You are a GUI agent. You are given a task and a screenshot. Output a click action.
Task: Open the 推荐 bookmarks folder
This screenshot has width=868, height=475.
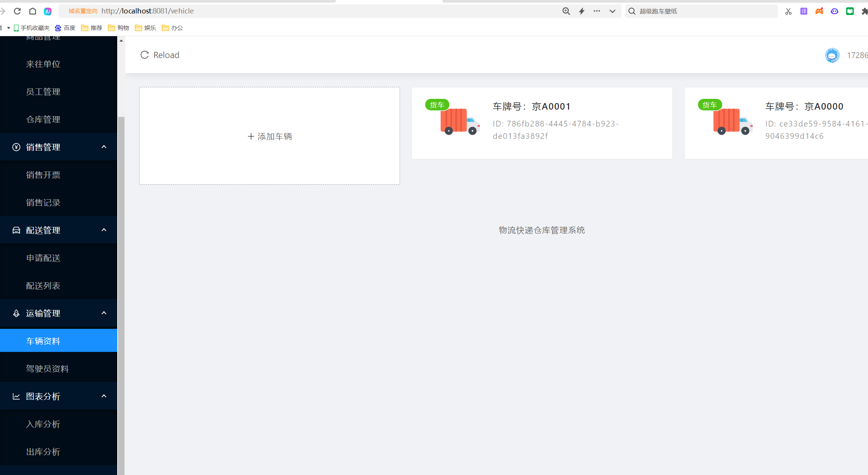point(91,28)
